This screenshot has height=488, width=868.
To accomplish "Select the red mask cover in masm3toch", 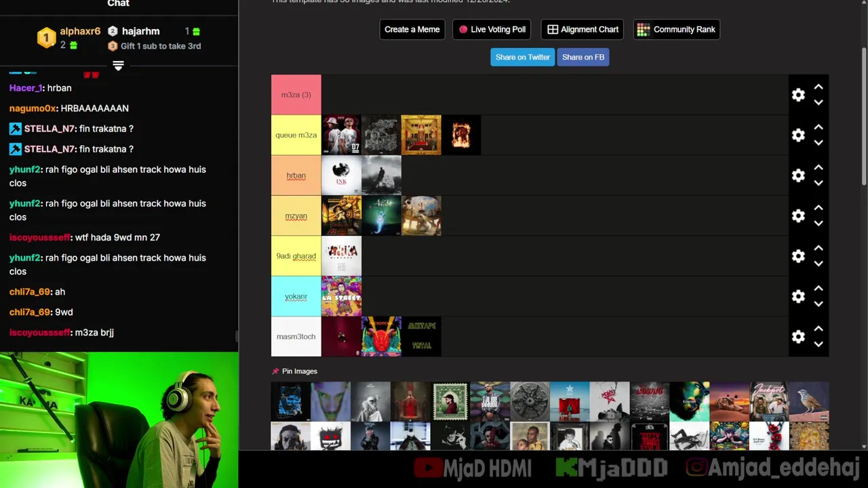I will pyautogui.click(x=381, y=337).
